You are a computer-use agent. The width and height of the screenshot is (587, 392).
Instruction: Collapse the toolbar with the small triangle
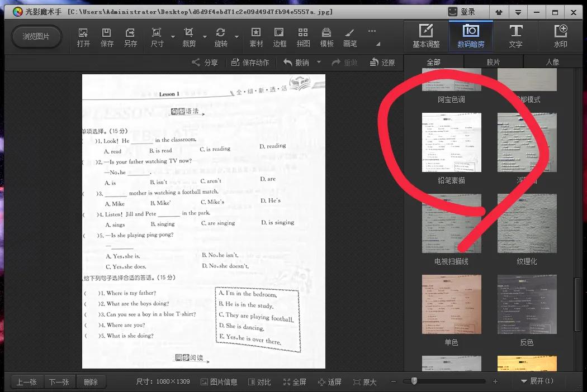click(x=378, y=44)
